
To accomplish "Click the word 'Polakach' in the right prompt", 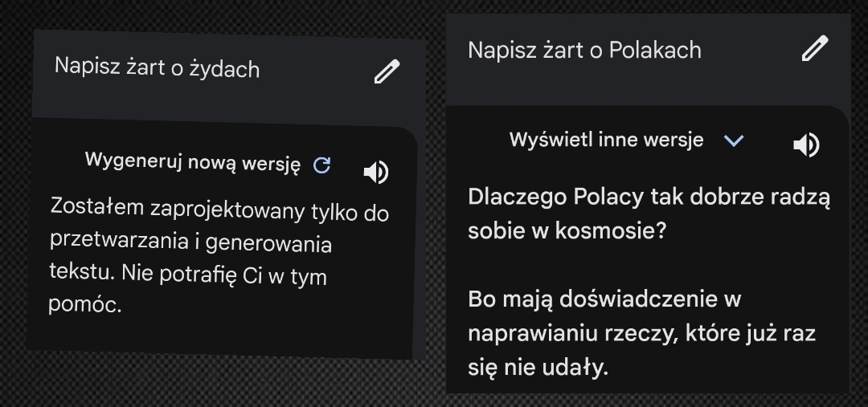I will (x=655, y=50).
